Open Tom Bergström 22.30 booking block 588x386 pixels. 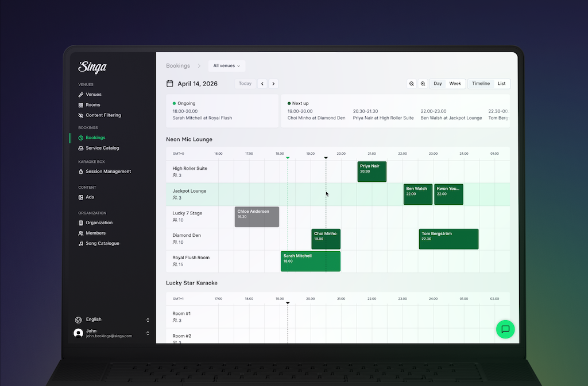click(448, 239)
